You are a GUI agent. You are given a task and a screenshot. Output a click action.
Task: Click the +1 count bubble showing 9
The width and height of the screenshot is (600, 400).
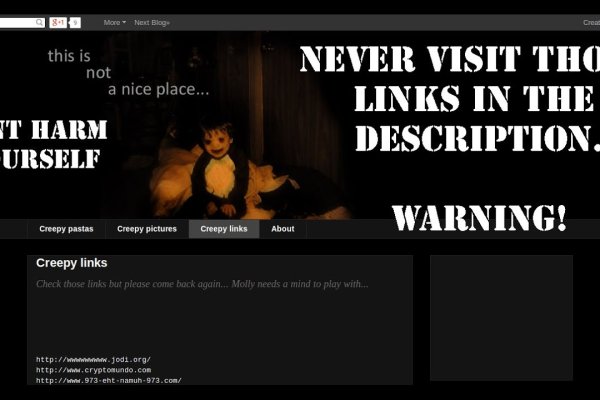(75, 23)
